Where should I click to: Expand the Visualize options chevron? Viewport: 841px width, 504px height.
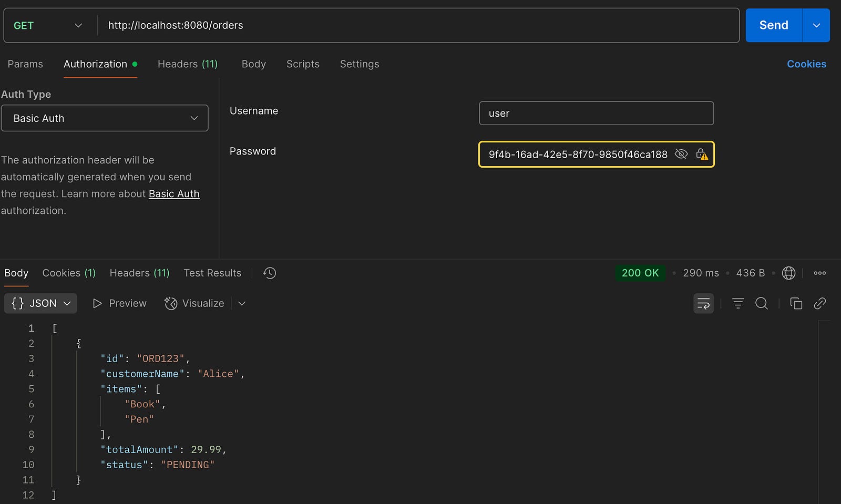click(x=242, y=303)
